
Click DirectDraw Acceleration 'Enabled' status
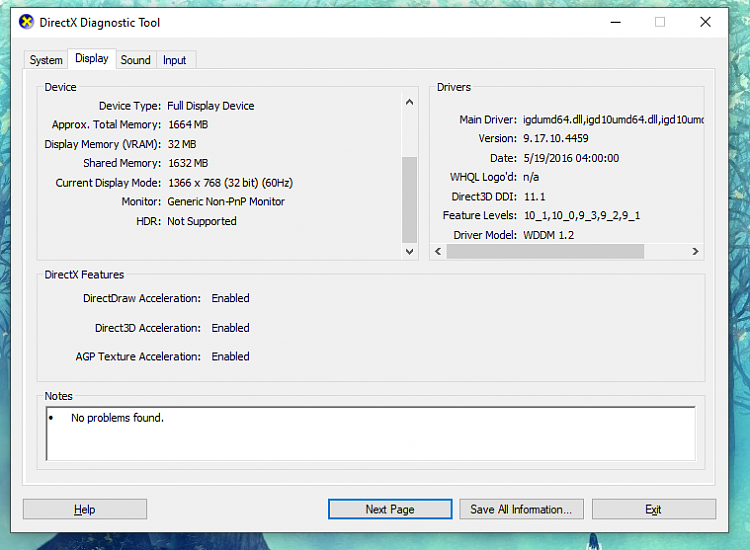[x=231, y=298]
